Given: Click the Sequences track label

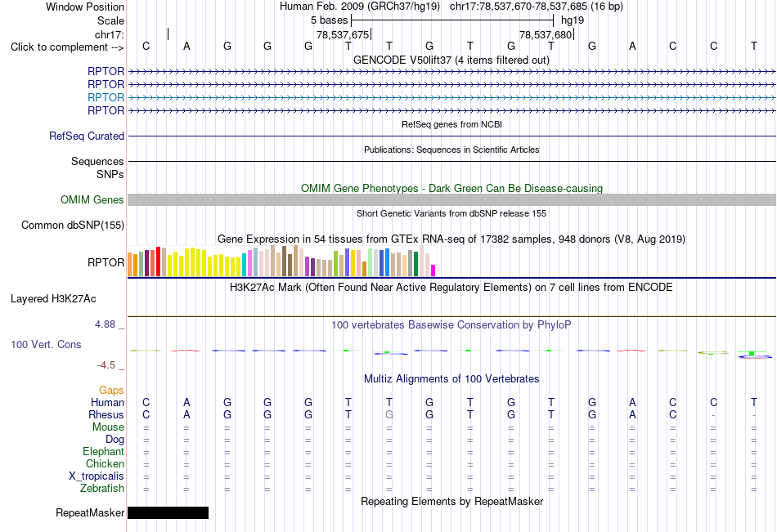Looking at the screenshot, I should 97,162.
